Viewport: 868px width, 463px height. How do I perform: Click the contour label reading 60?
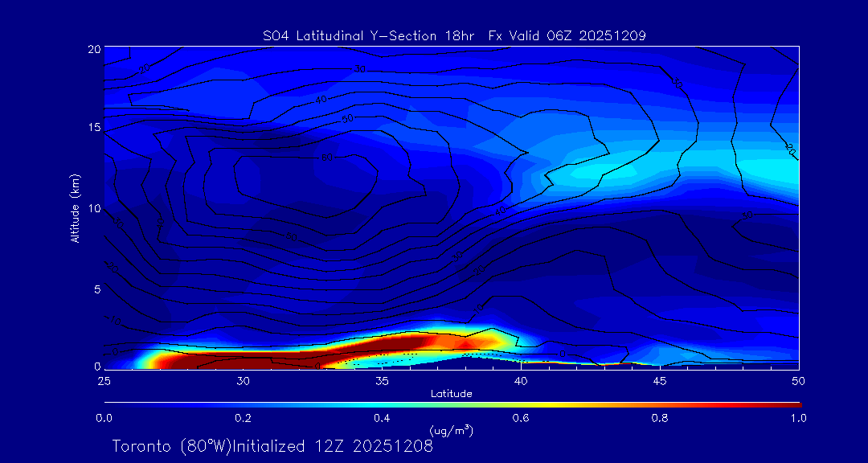(x=328, y=158)
